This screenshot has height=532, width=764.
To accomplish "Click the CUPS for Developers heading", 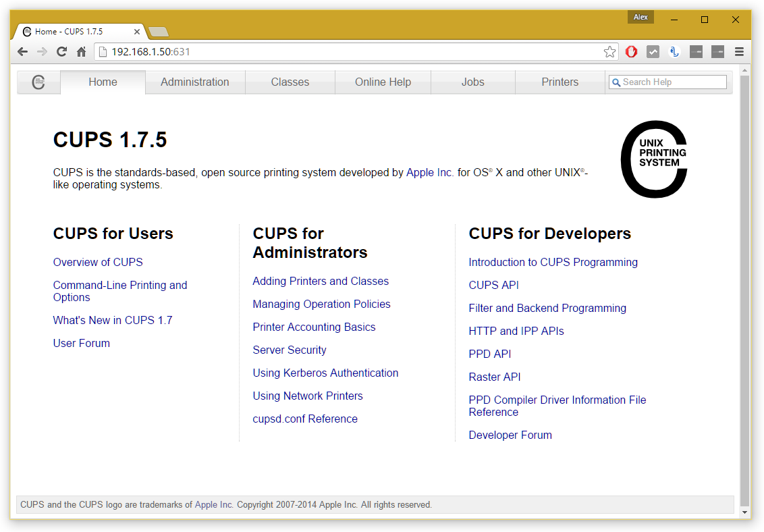I will (549, 234).
